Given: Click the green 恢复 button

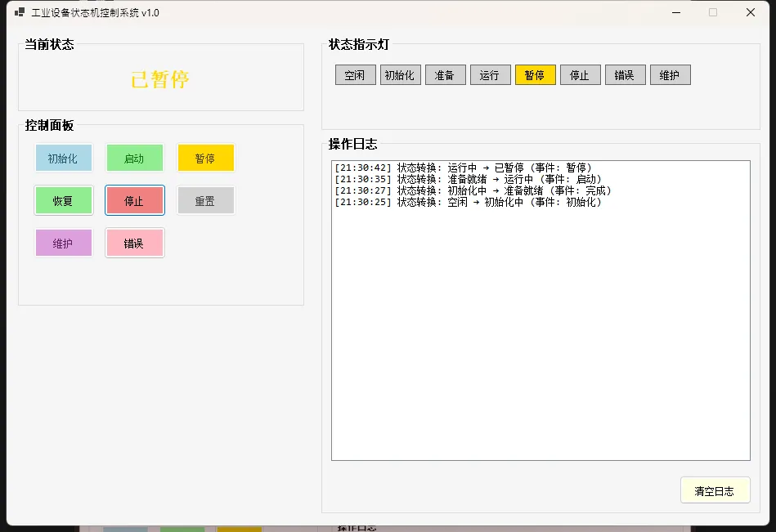Looking at the screenshot, I should point(63,200).
